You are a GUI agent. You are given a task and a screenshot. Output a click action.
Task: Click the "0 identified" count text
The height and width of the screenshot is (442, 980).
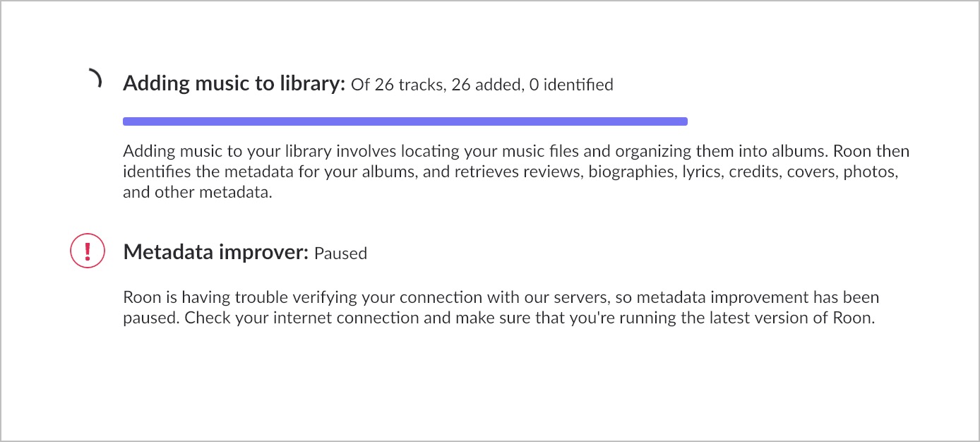pyautogui.click(x=570, y=85)
